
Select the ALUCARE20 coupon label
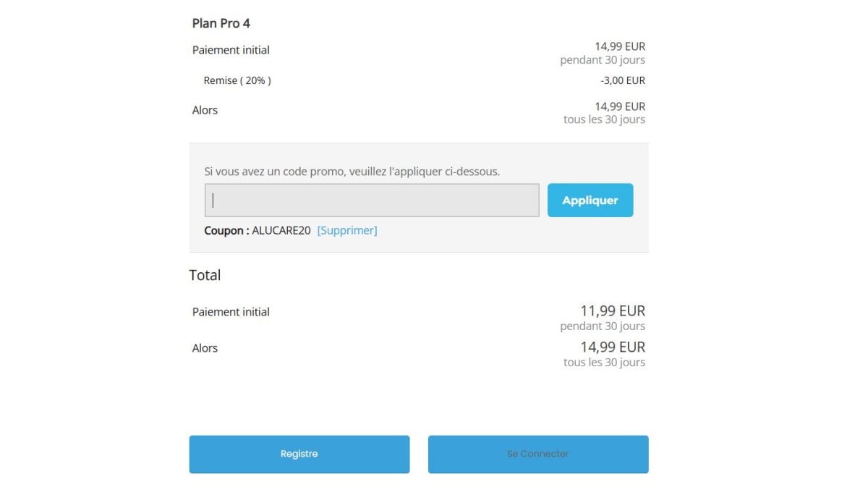(x=281, y=230)
